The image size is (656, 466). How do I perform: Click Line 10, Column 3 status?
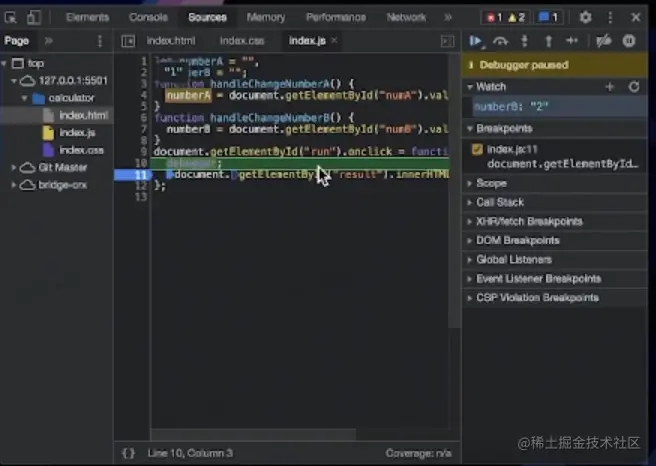[190, 453]
